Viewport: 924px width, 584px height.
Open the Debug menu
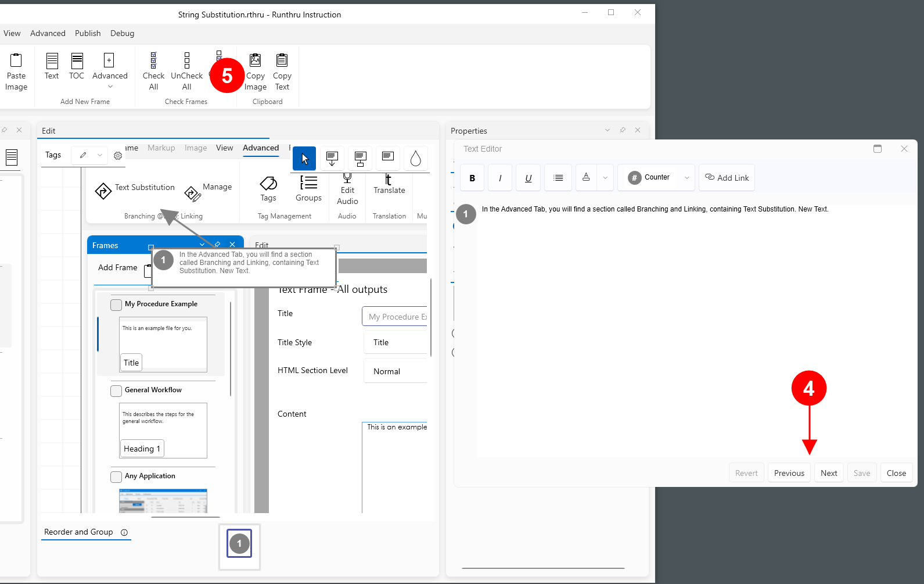(122, 33)
